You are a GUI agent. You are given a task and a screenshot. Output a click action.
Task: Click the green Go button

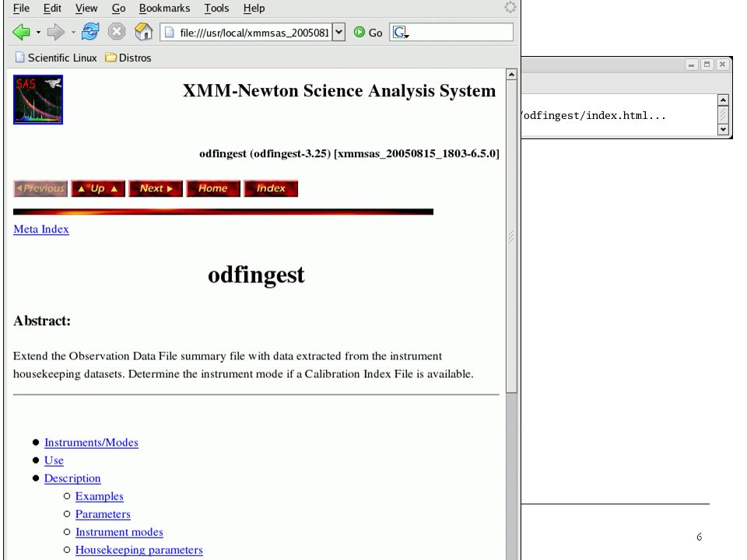[x=368, y=33]
